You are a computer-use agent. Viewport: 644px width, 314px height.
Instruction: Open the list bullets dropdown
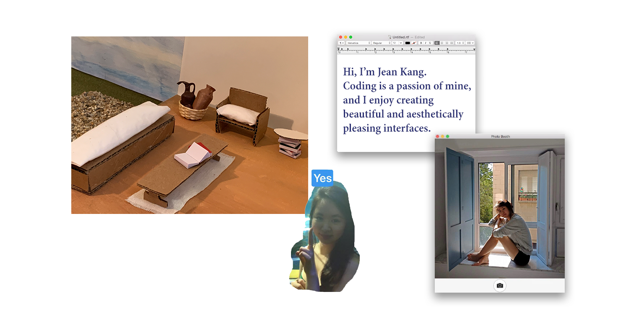470,43
